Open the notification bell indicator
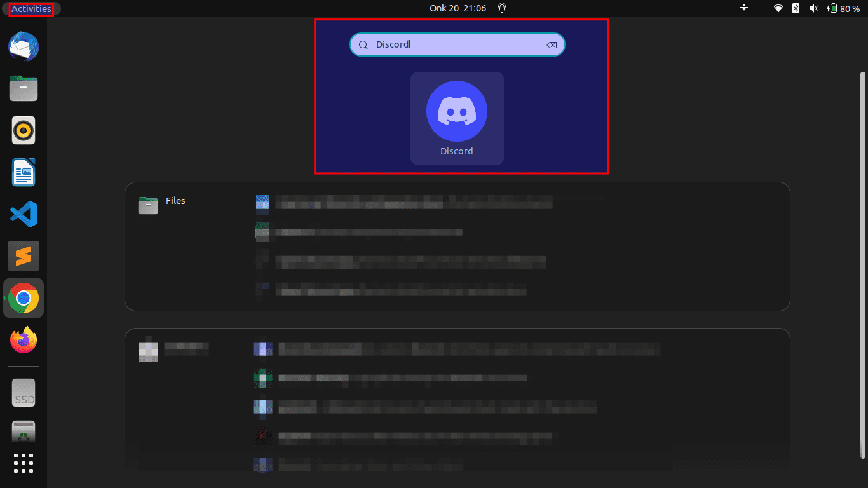The image size is (868, 488). (x=502, y=9)
